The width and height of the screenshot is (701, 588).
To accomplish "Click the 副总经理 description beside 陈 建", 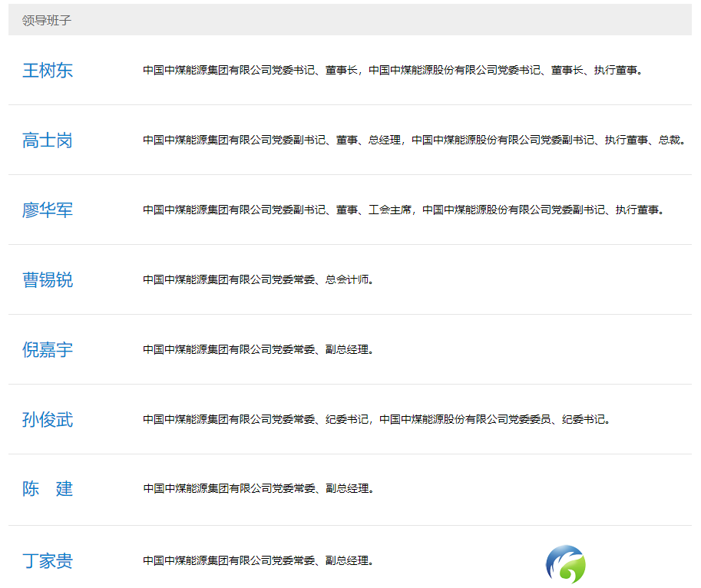I will 259,489.
